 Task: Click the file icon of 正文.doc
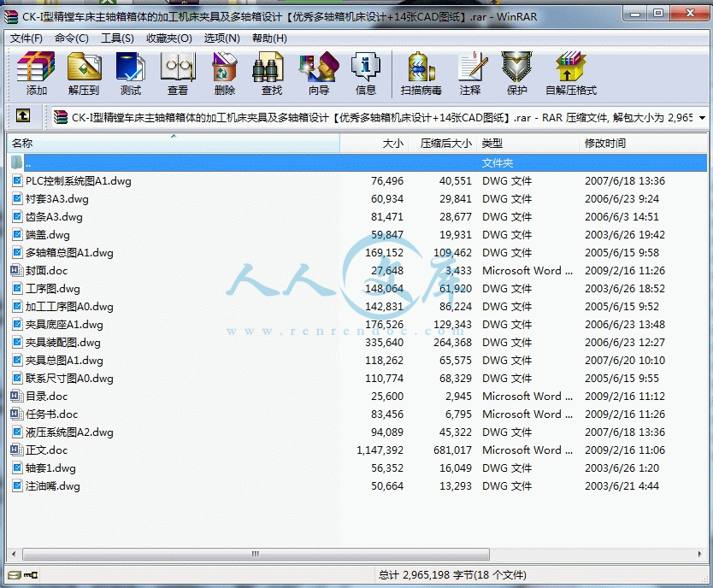pos(17,450)
